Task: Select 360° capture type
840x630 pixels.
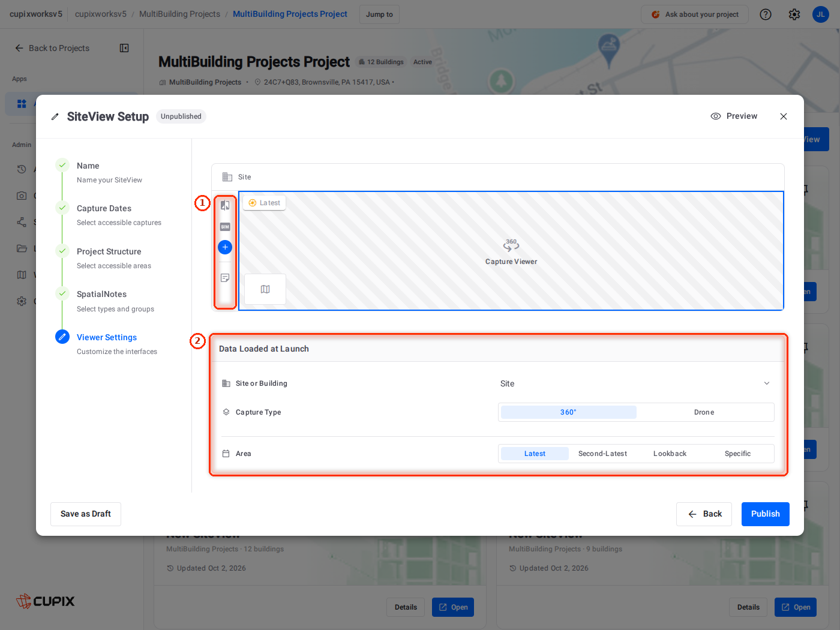Action: [568, 412]
